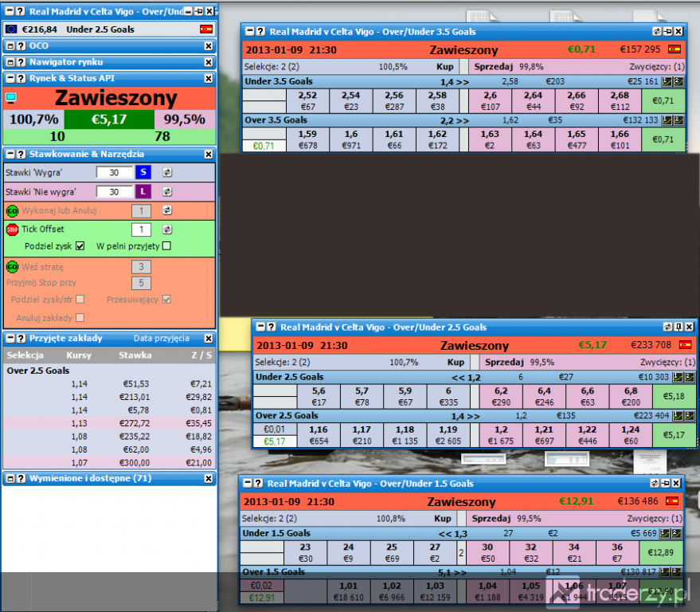Collapse the Rynek & Status API panel
The width and height of the screenshot is (700, 612).
pyautogui.click(x=10, y=78)
